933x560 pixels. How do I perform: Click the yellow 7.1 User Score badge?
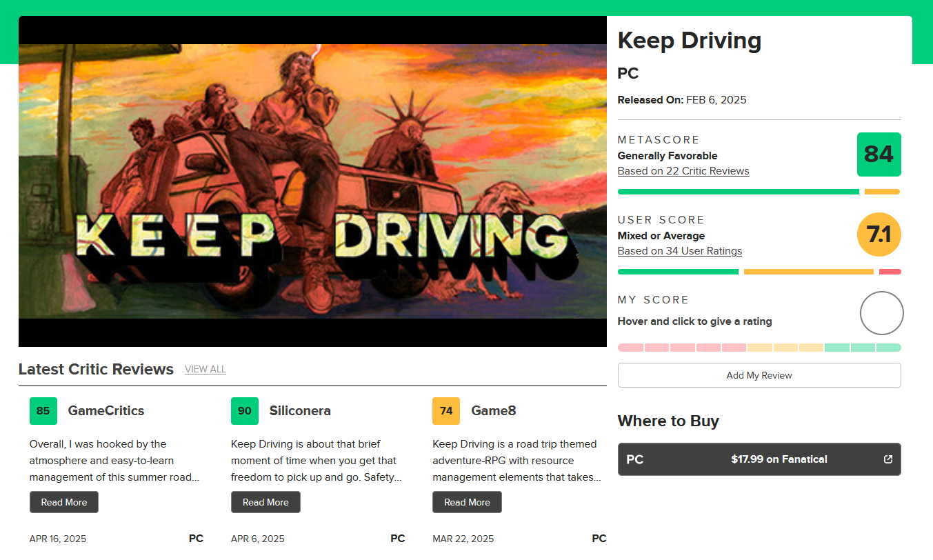tap(879, 234)
